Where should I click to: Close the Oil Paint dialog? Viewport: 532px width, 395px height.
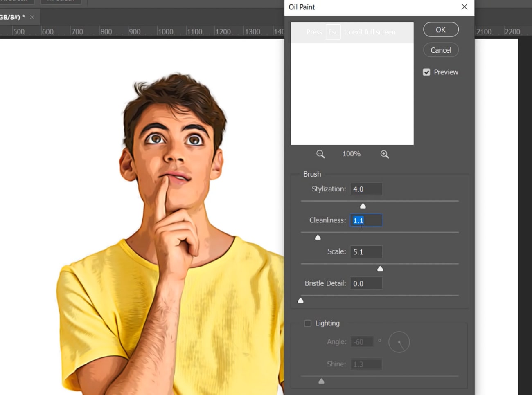tap(464, 7)
